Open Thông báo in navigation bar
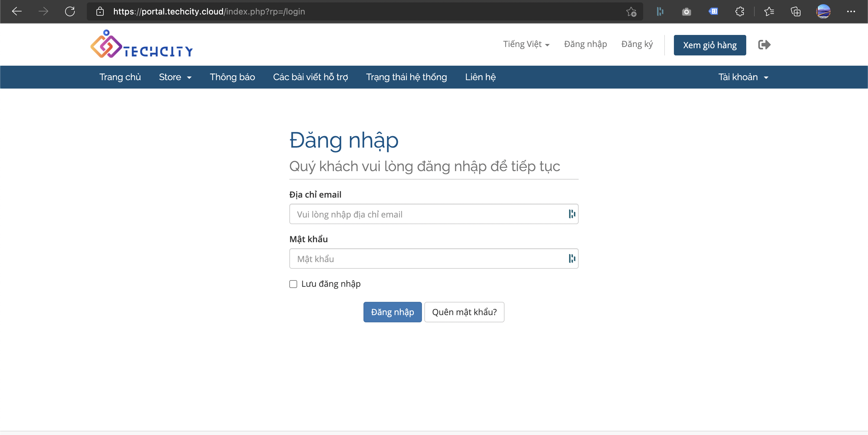 pyautogui.click(x=232, y=77)
